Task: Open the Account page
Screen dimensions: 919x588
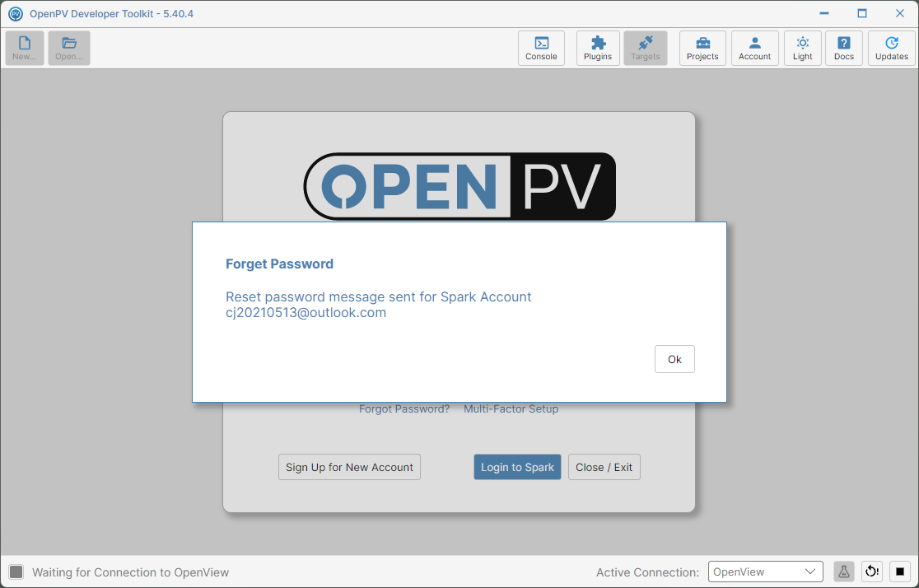Action: click(754, 48)
